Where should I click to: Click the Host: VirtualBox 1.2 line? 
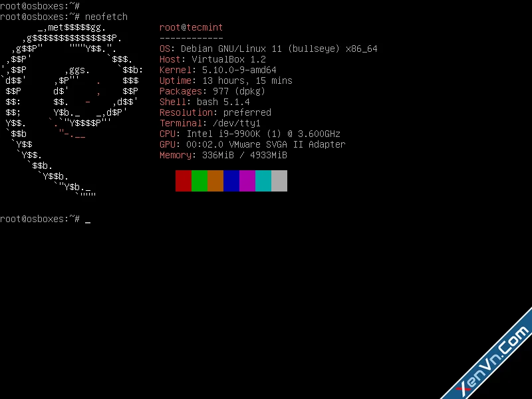click(213, 59)
